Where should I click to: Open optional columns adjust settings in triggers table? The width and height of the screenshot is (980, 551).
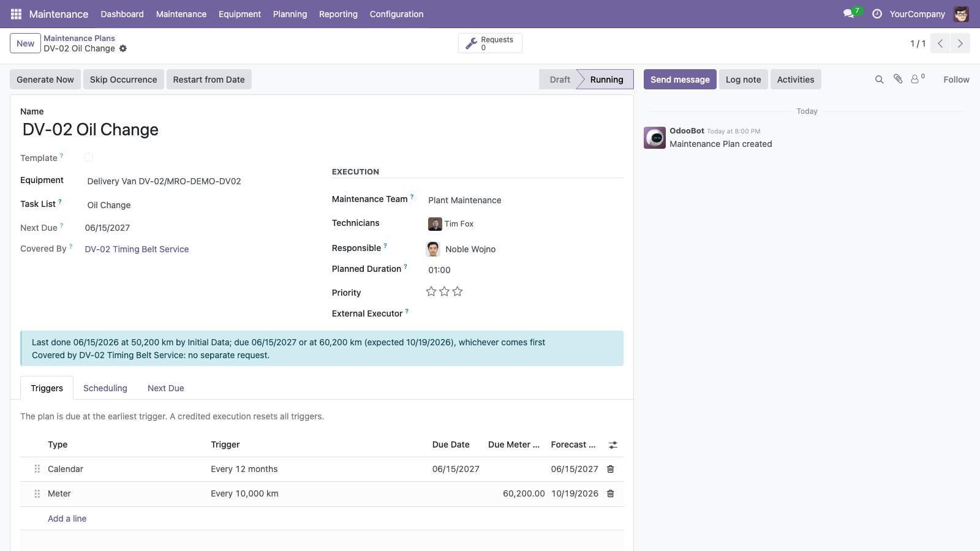pyautogui.click(x=613, y=445)
